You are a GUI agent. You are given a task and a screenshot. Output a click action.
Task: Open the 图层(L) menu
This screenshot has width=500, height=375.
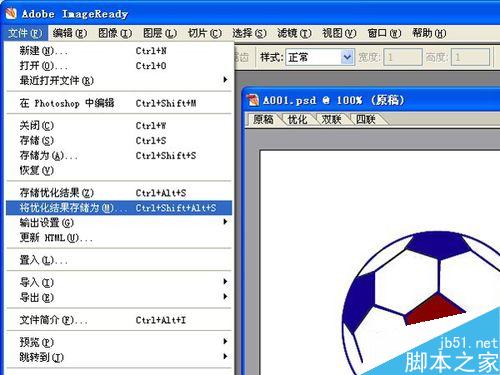(x=160, y=33)
